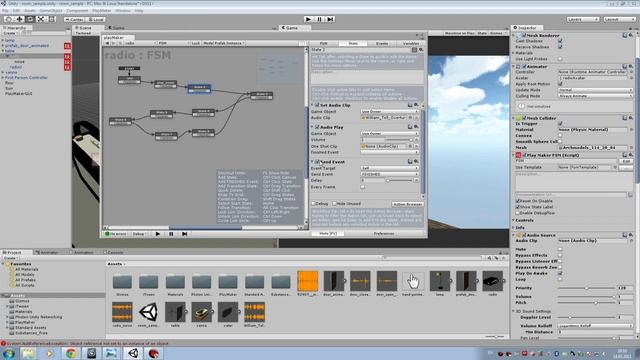
Task: Open the Event Target dropdown
Action: pyautogui.click(x=389, y=168)
